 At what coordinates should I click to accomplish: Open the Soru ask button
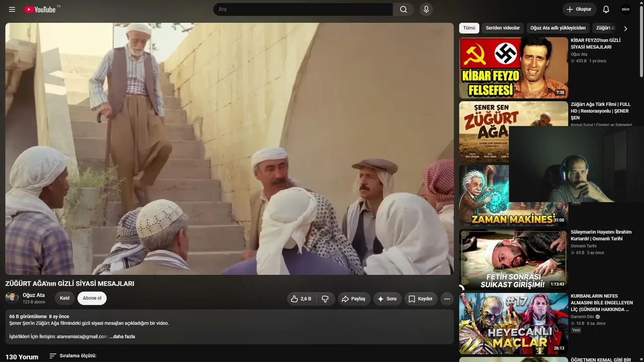(x=387, y=299)
